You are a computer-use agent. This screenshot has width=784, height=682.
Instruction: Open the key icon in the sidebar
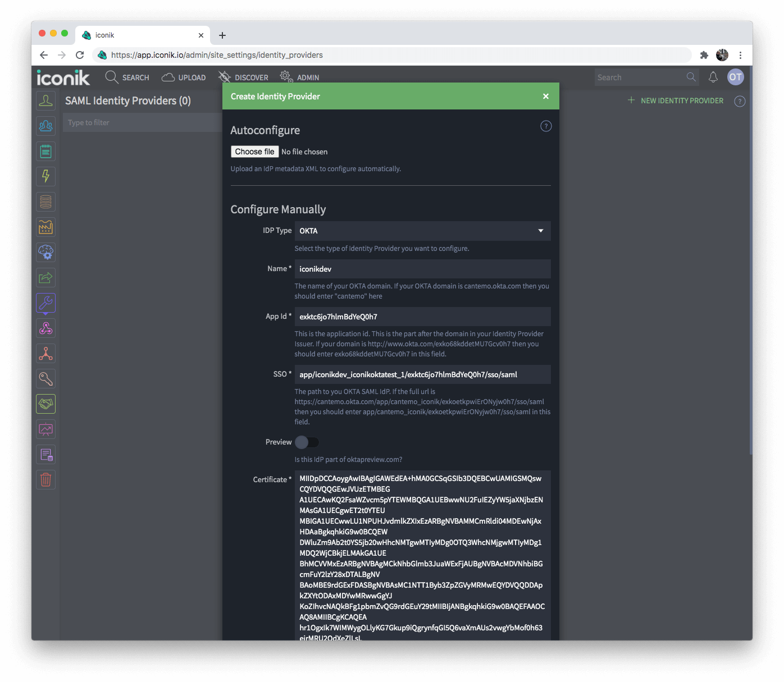click(x=46, y=378)
